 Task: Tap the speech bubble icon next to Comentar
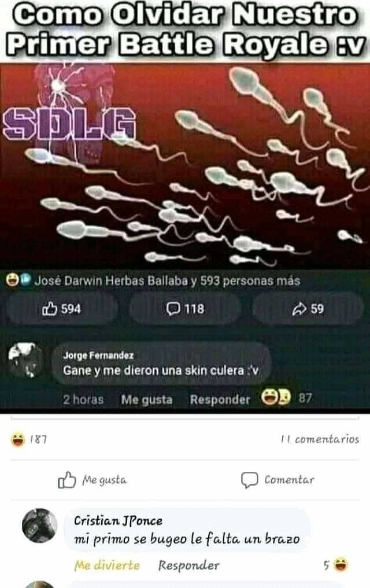tap(249, 480)
